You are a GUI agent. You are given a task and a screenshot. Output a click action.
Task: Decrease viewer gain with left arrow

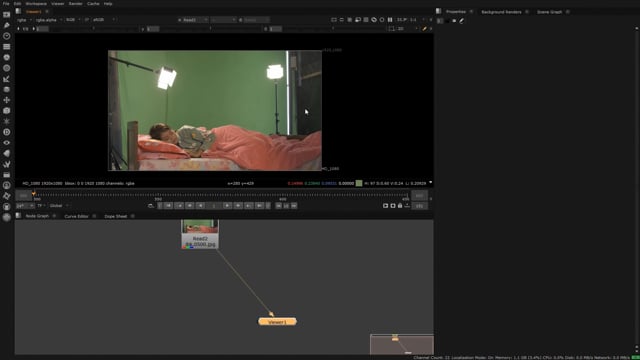(x=18, y=29)
